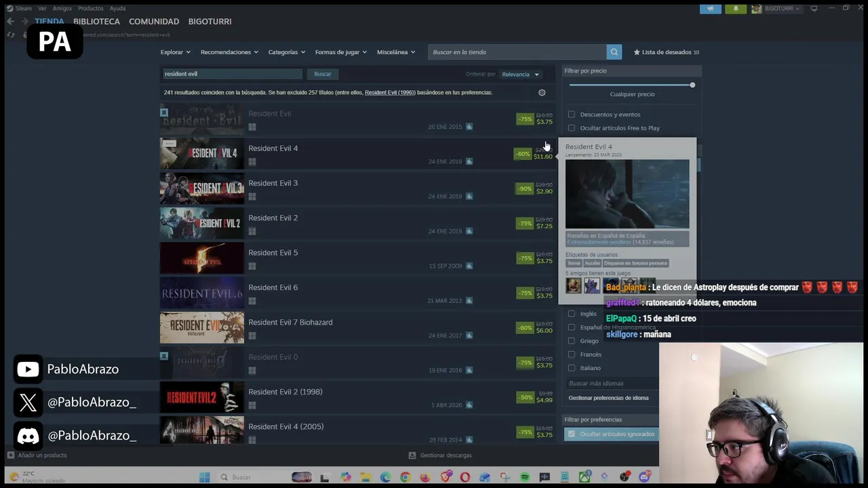Image resolution: width=868 pixels, height=488 pixels.
Task: Check the Inglés language filter
Action: 572,314
